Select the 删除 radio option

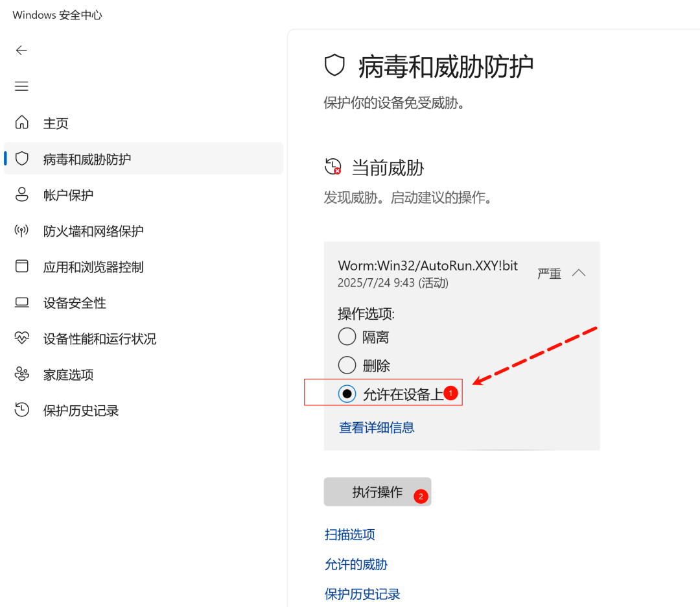click(x=347, y=365)
